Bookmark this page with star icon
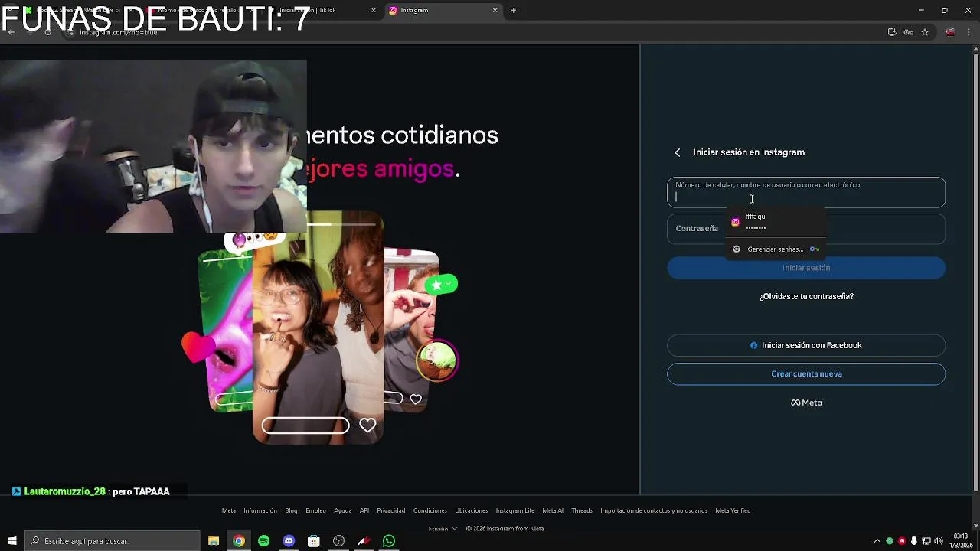The image size is (980, 551). click(925, 32)
